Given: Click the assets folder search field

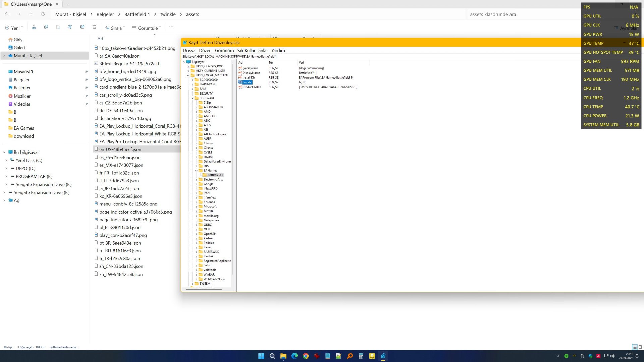Looking at the screenshot, I should [523, 14].
